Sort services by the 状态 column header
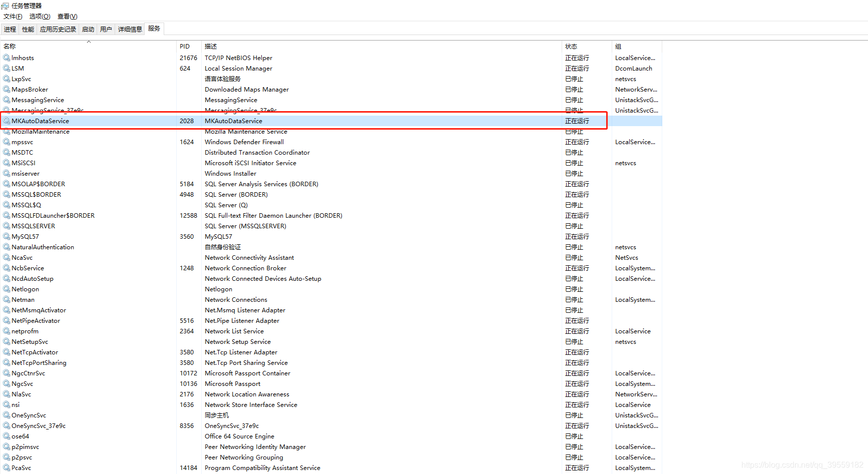This screenshot has width=868, height=474. pyautogui.click(x=587, y=46)
